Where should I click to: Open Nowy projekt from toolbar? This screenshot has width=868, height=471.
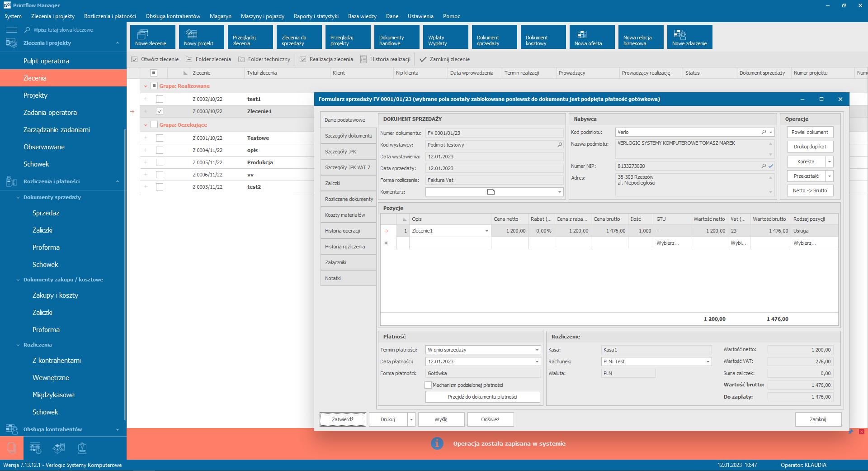192,34
